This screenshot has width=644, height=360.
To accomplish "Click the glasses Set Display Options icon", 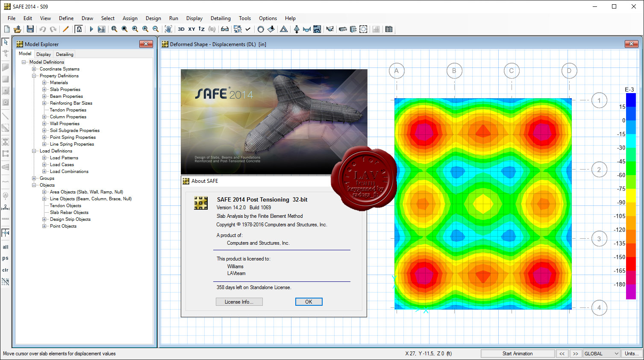I will pyautogui.click(x=225, y=29).
